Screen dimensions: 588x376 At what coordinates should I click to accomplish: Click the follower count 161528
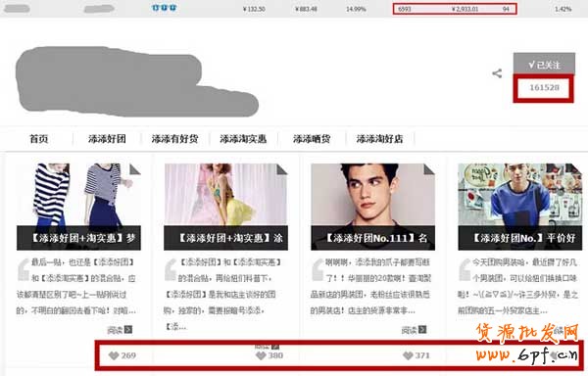tap(544, 87)
